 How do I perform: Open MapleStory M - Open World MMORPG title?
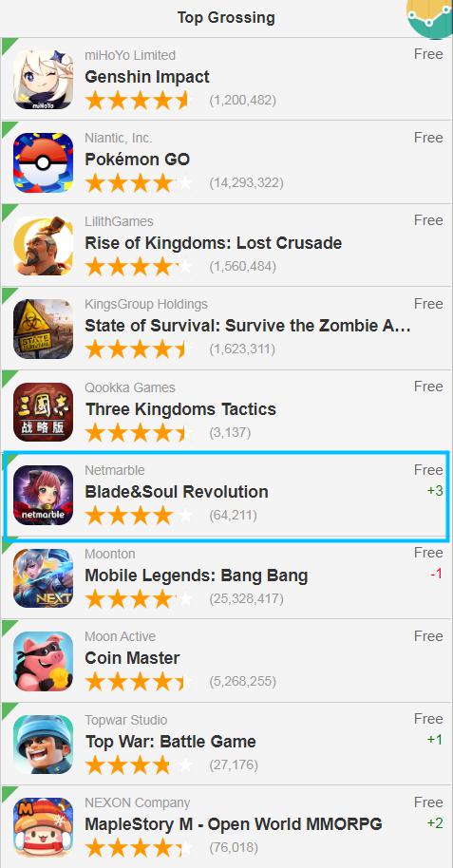[233, 824]
